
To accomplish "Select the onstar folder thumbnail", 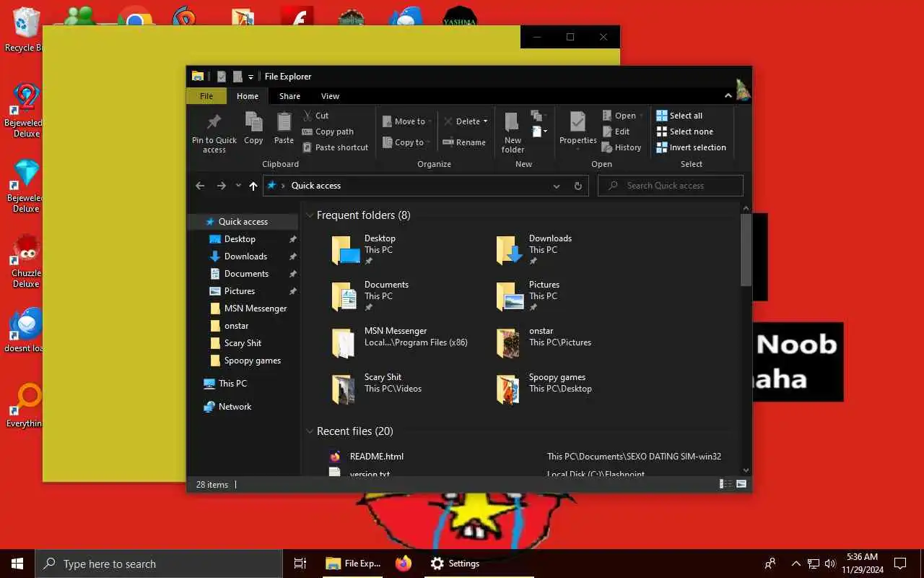I will (x=509, y=342).
